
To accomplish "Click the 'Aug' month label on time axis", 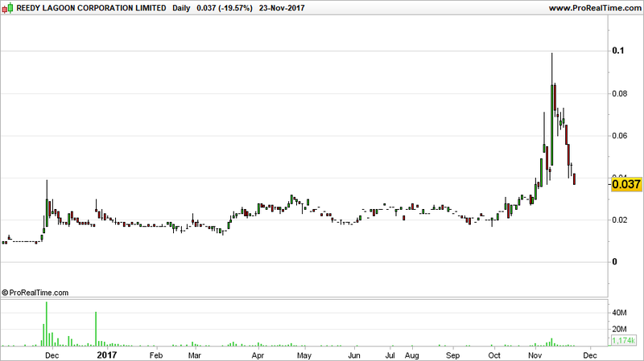I will pyautogui.click(x=412, y=355).
